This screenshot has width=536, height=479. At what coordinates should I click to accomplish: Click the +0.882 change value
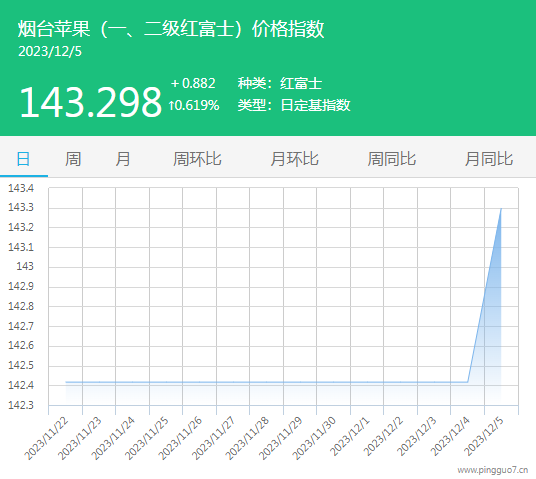193,83
